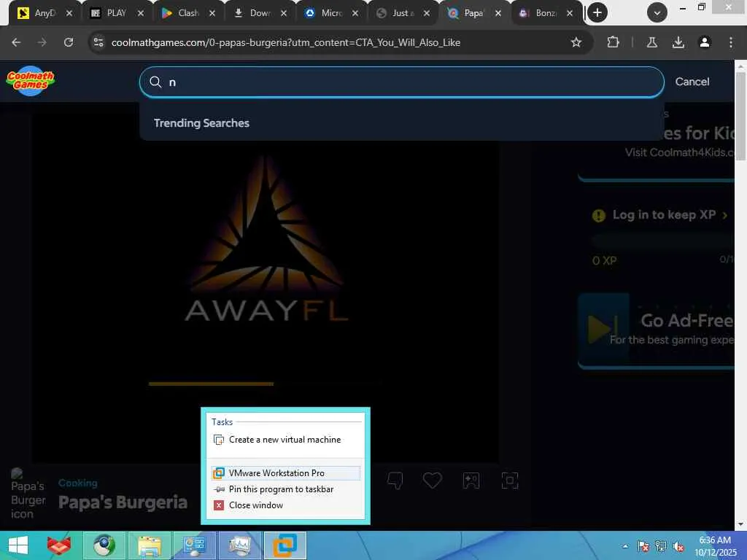Click inside the search input field
The height and width of the screenshot is (560, 747).
pos(402,82)
